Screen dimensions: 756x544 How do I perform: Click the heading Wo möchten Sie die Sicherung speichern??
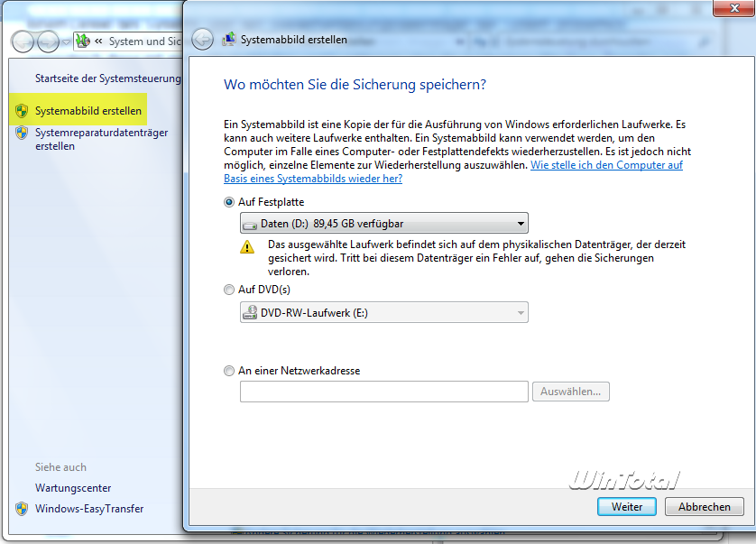(355, 85)
